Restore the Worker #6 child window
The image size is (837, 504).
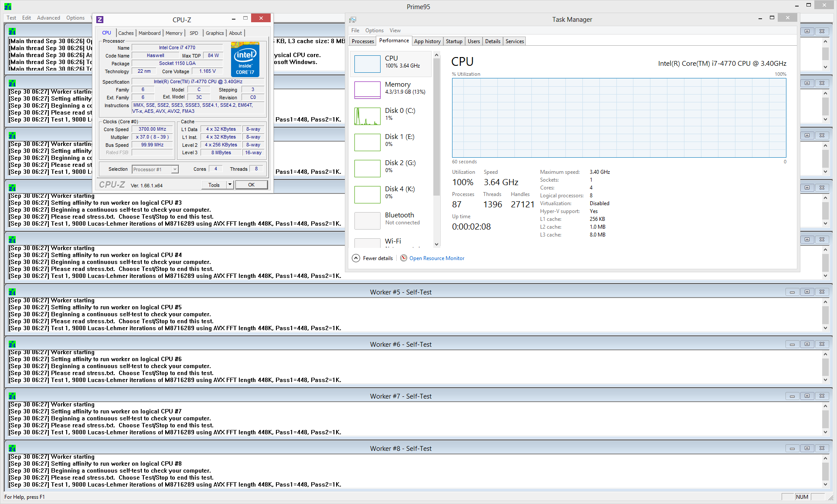pos(807,344)
